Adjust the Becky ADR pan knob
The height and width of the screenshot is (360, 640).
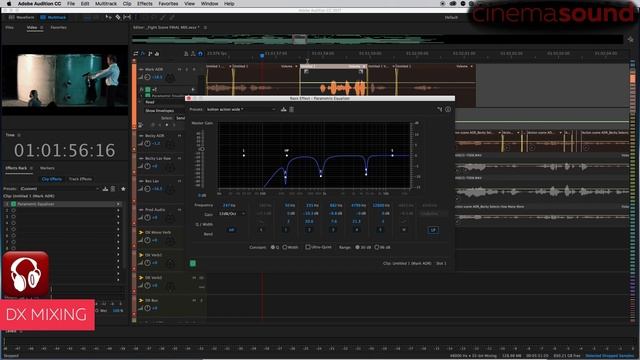point(170,144)
